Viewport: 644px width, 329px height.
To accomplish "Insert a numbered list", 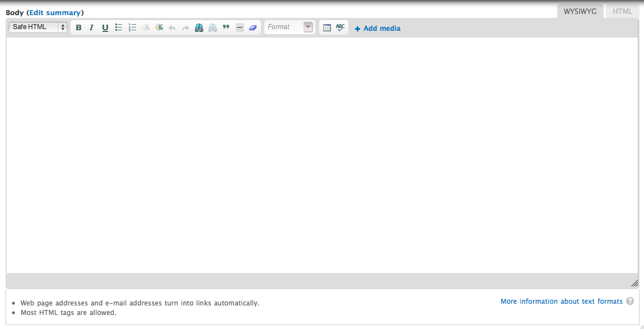I will (x=132, y=27).
